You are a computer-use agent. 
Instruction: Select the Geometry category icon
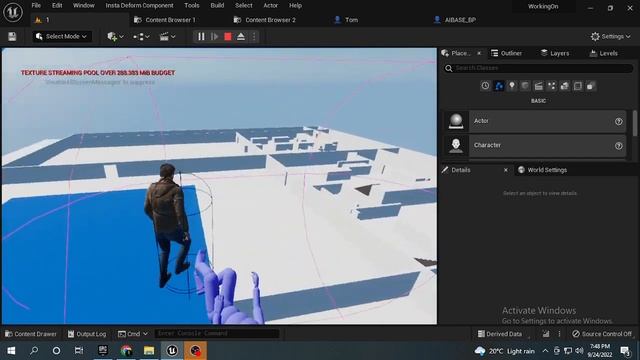point(564,86)
